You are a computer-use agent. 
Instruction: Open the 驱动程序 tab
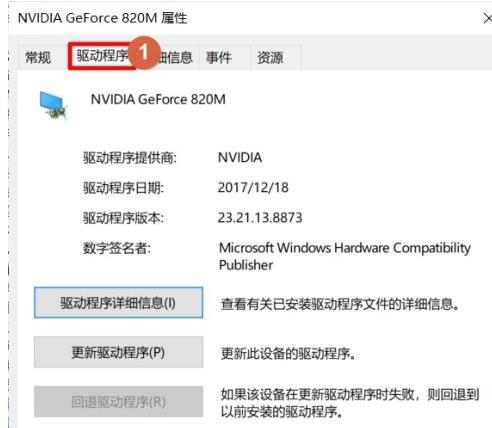pos(102,56)
